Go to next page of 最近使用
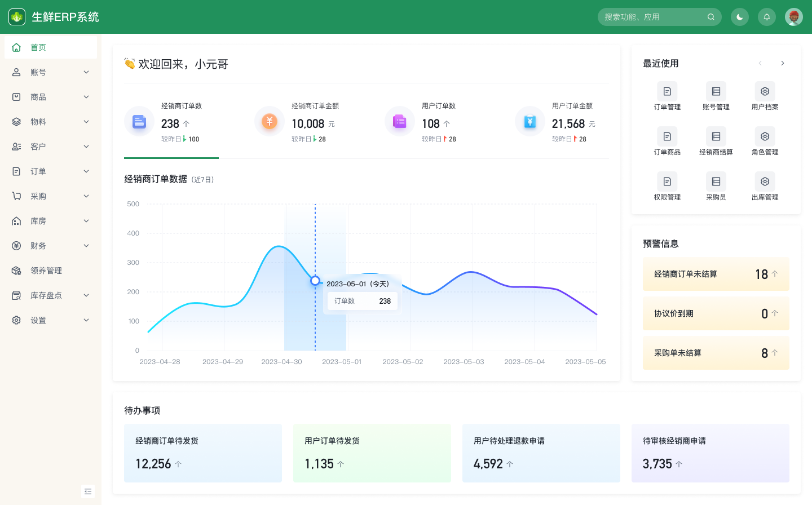812x505 pixels. (783, 63)
